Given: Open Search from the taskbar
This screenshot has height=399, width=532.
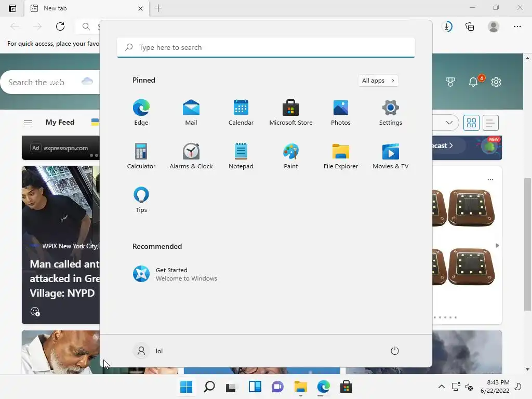Looking at the screenshot, I should pos(209,387).
